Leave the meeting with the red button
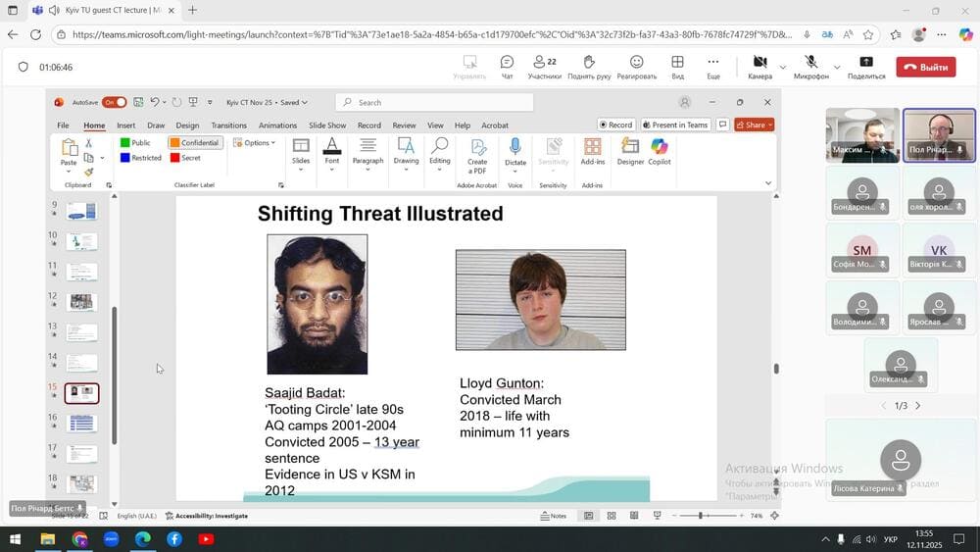Screen dimensions: 980x552 coord(925,67)
